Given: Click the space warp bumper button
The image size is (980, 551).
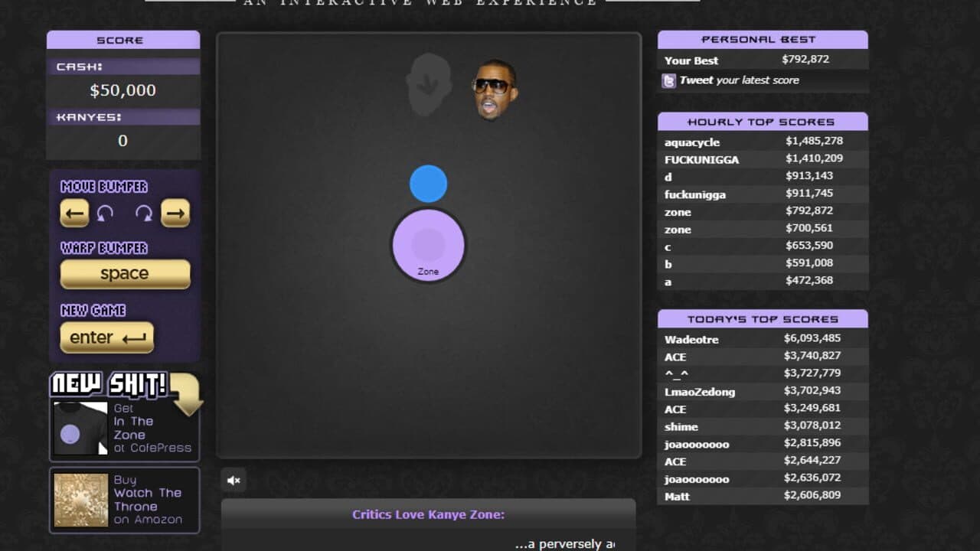Looking at the screenshot, I should pyautogui.click(x=125, y=274).
